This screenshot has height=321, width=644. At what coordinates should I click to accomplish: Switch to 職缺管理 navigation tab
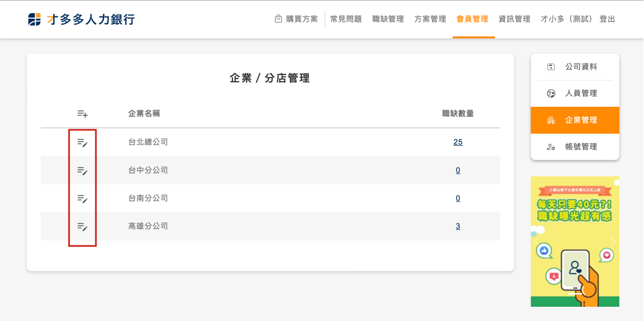388,19
